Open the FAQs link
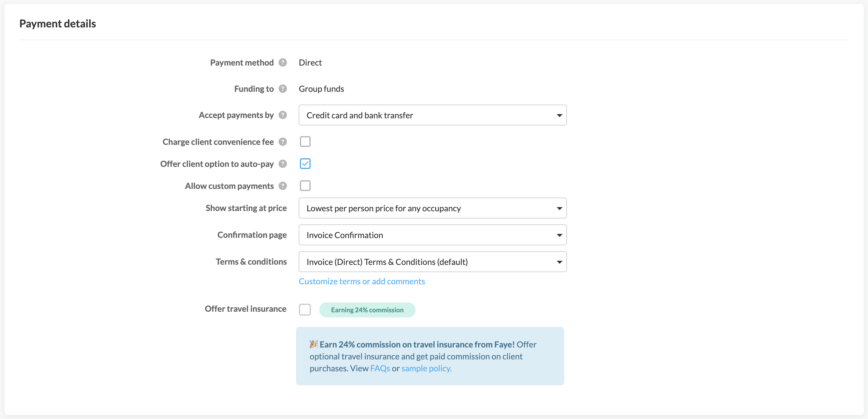The image size is (868, 419). point(380,368)
